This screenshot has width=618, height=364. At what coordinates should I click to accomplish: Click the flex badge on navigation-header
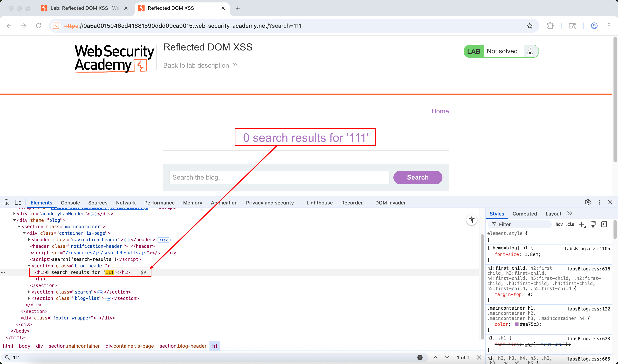pyautogui.click(x=163, y=240)
